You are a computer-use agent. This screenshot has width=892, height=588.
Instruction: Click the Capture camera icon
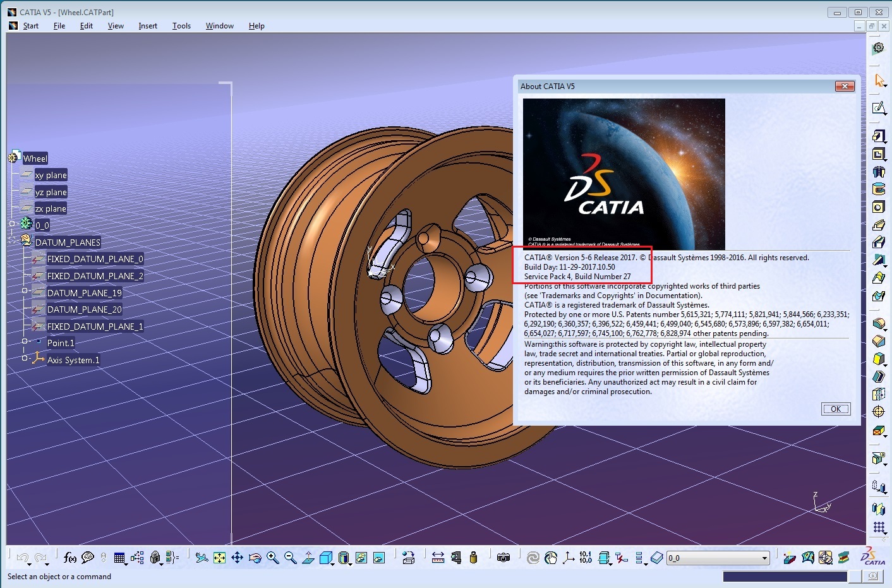(x=503, y=558)
